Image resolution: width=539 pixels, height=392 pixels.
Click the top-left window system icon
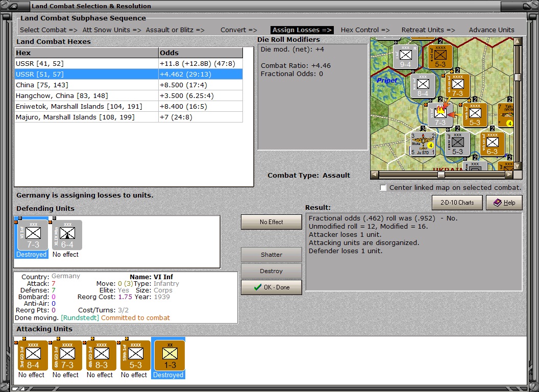pos(14,6)
